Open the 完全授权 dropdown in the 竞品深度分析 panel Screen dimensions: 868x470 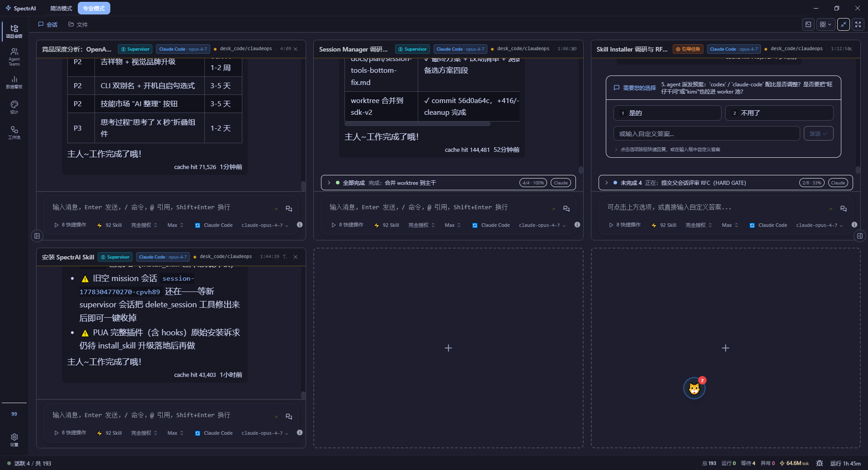(x=144, y=225)
